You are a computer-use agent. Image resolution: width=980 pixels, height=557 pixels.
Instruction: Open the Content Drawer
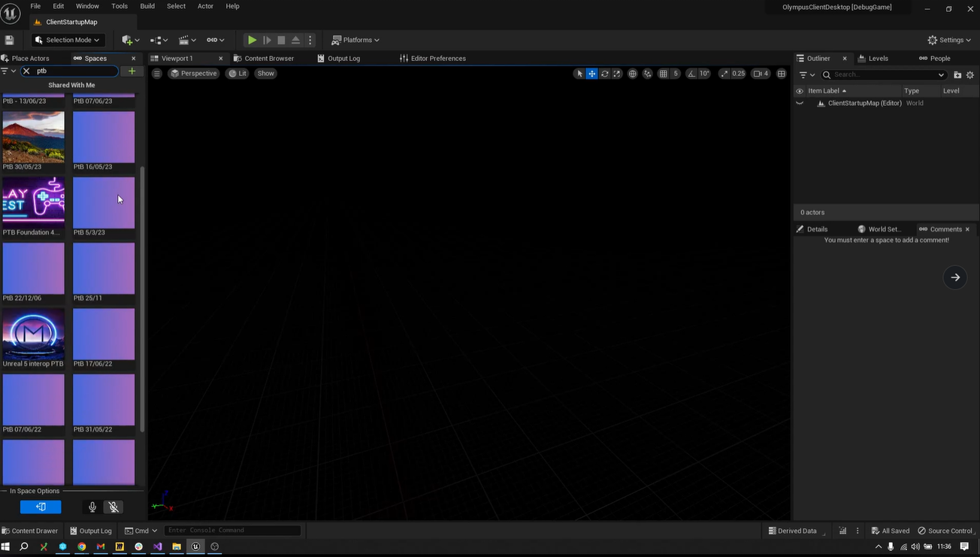click(x=30, y=531)
